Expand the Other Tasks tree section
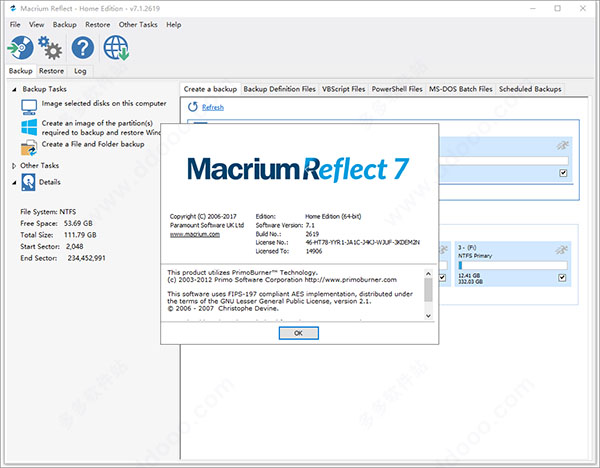The height and width of the screenshot is (468, 600). [14, 166]
